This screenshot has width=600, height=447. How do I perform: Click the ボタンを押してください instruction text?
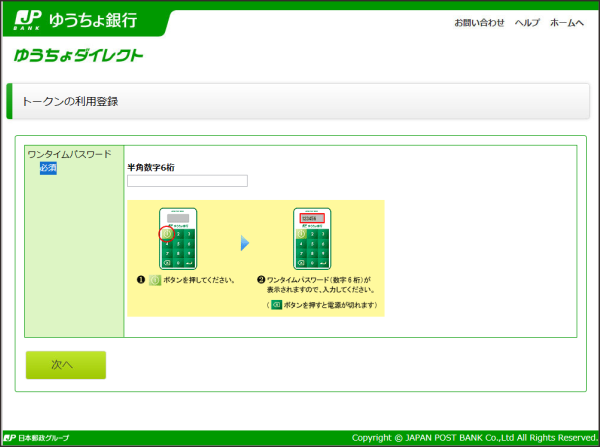tap(199, 280)
